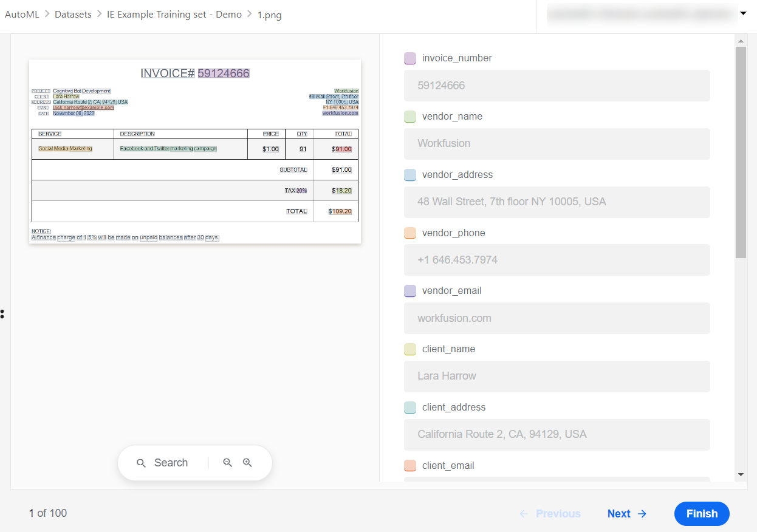
Task: Click highlighted invoice number 59124666 in document
Action: point(224,73)
